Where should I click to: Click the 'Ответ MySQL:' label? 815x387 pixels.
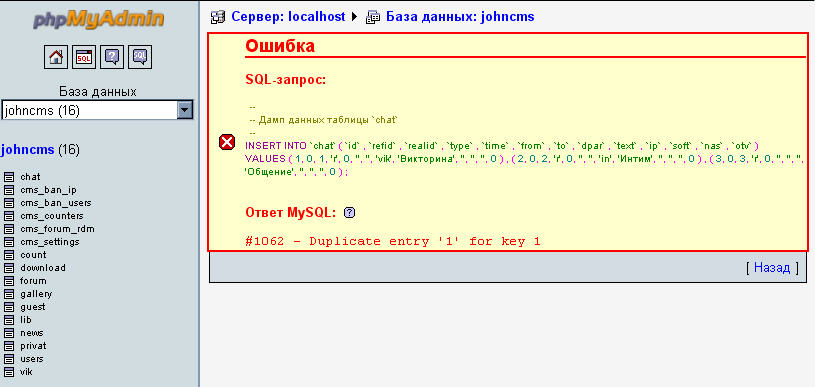(x=291, y=212)
